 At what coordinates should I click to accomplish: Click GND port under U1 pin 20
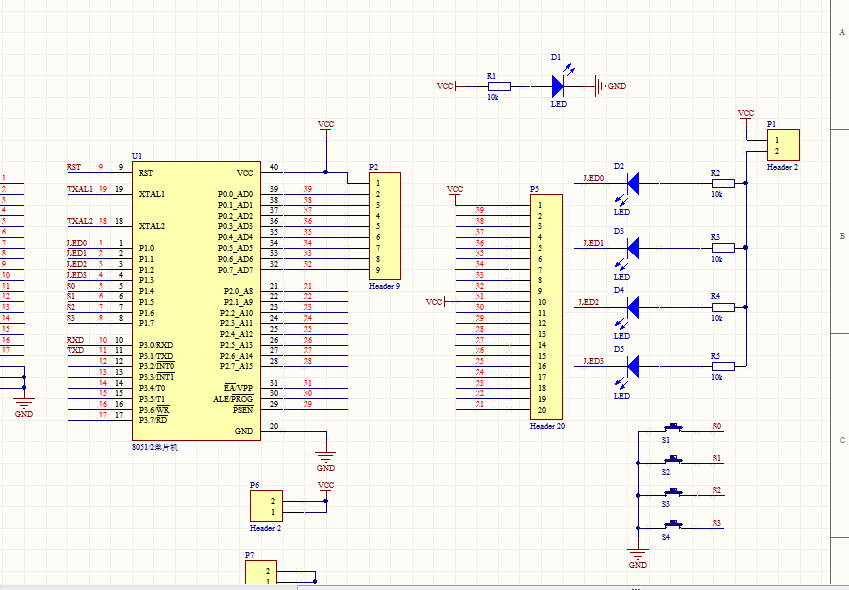[x=325, y=461]
